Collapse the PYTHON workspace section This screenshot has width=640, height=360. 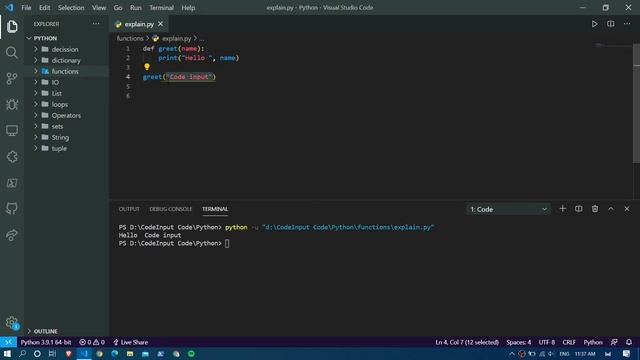point(67,38)
